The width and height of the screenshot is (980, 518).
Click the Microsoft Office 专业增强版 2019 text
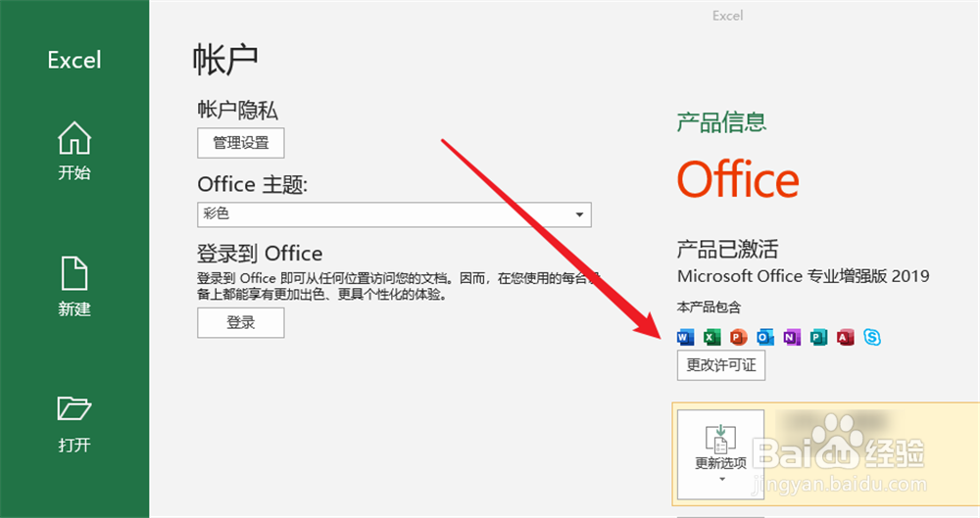[x=804, y=276]
